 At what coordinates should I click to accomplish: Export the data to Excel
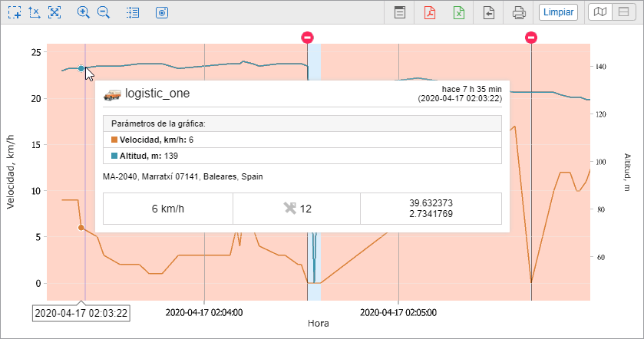tap(459, 12)
